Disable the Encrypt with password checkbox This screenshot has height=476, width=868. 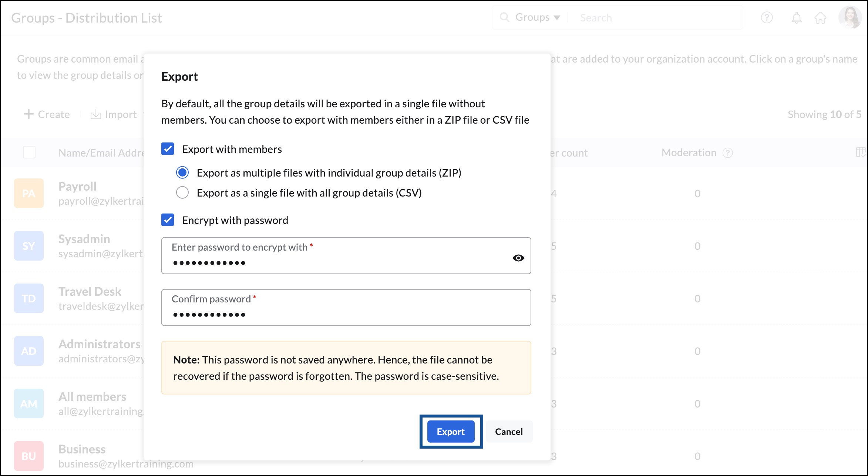point(168,220)
